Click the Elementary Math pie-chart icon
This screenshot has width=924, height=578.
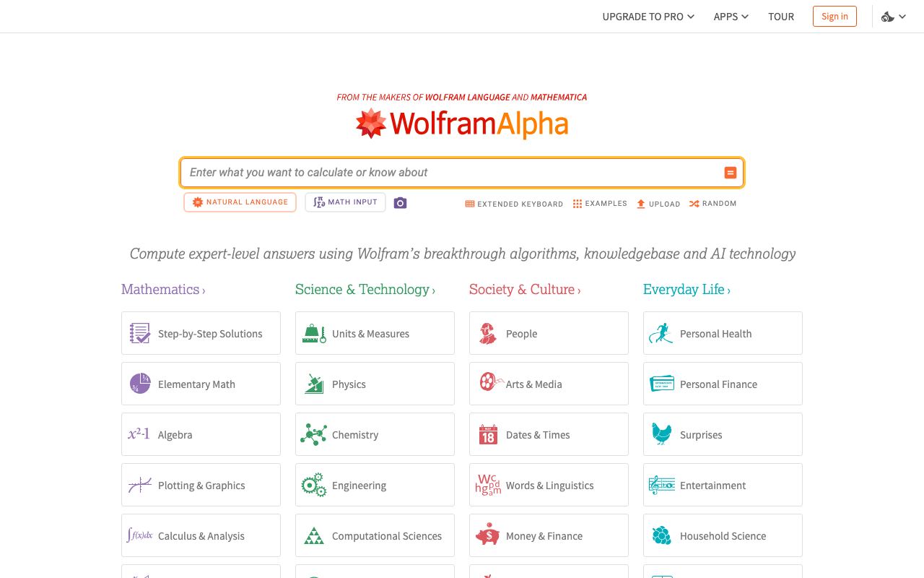click(x=140, y=384)
